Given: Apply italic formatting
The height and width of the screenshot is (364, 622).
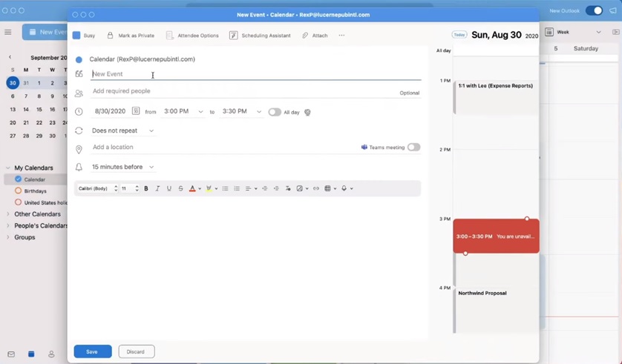Looking at the screenshot, I should point(157,188).
